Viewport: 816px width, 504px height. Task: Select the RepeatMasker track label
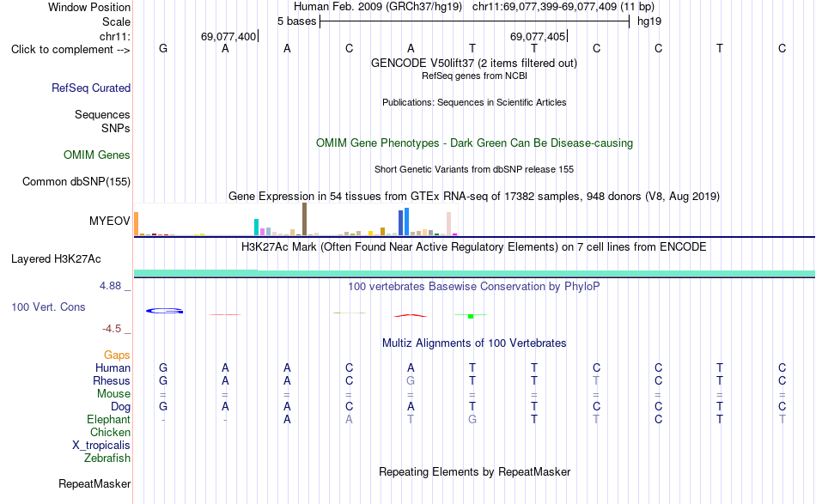point(94,483)
